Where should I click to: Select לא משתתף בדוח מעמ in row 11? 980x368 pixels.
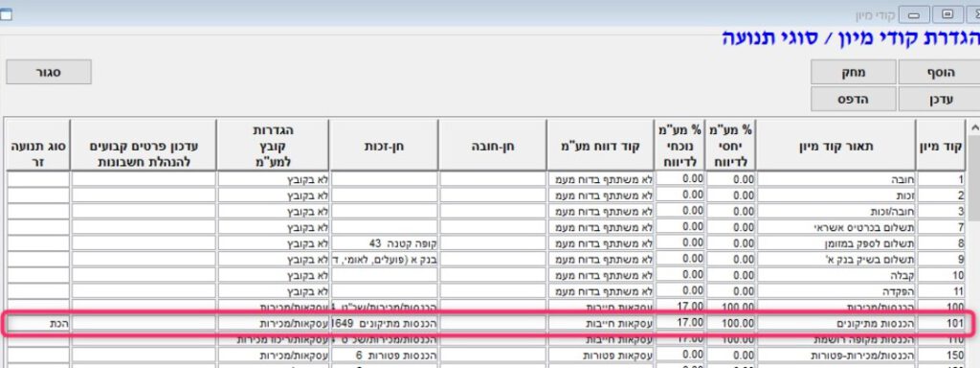pos(601,291)
